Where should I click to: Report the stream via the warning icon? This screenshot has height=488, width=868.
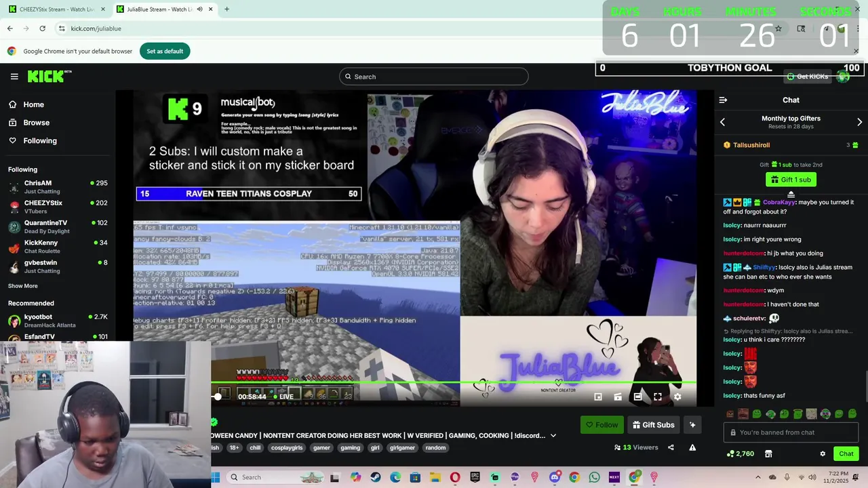pos(692,447)
